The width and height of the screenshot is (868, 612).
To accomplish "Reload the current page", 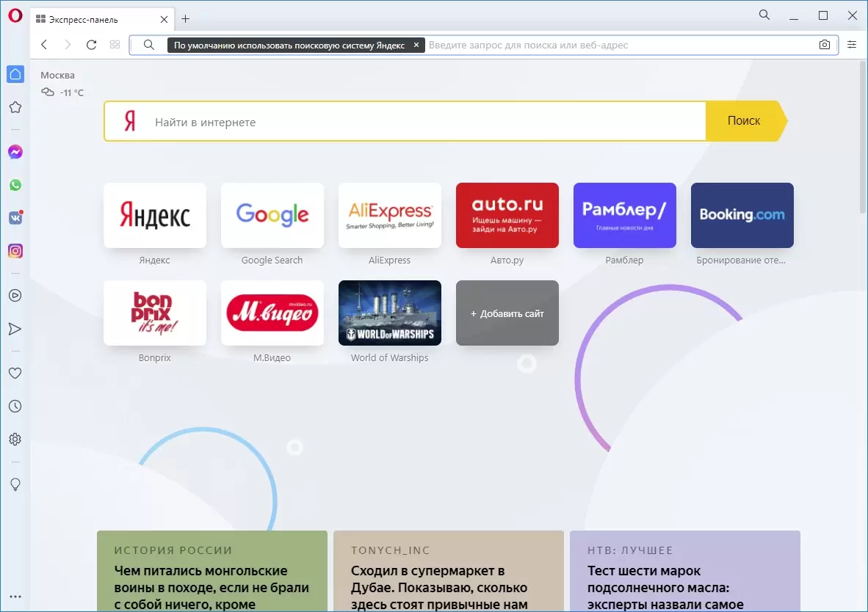I will 91,45.
